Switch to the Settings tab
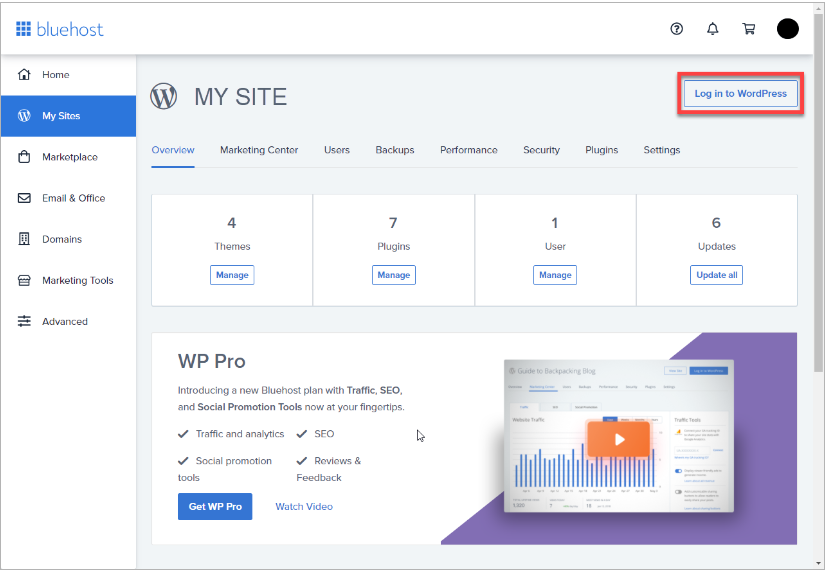Viewport: 829px width, 575px height. pos(662,150)
